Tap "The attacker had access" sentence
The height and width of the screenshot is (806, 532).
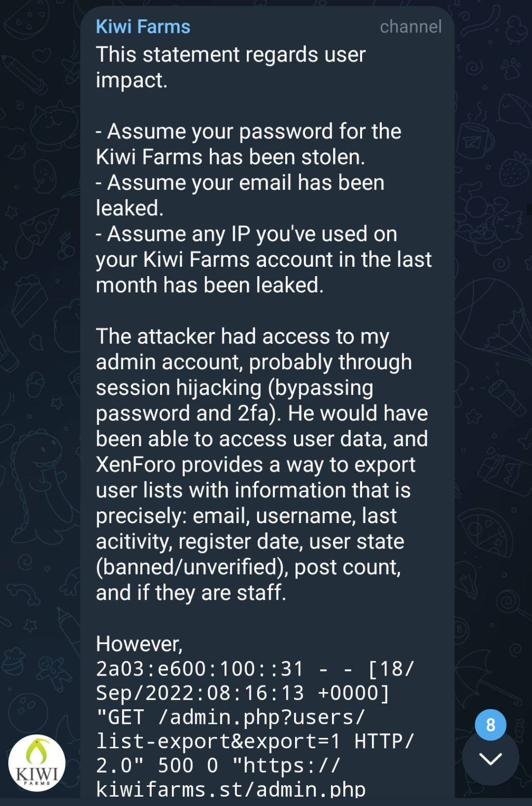242,336
